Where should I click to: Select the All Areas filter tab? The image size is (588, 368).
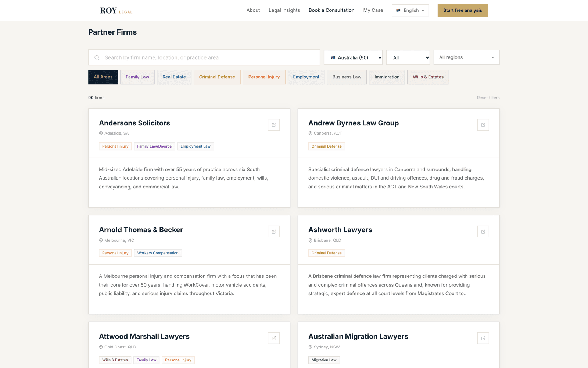click(103, 77)
